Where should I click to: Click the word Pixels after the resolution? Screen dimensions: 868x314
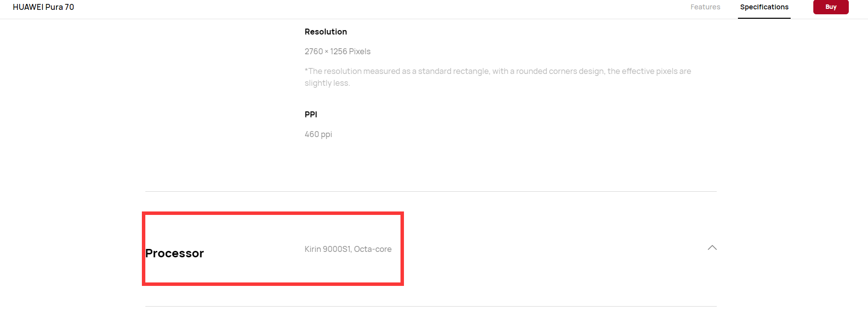click(360, 51)
